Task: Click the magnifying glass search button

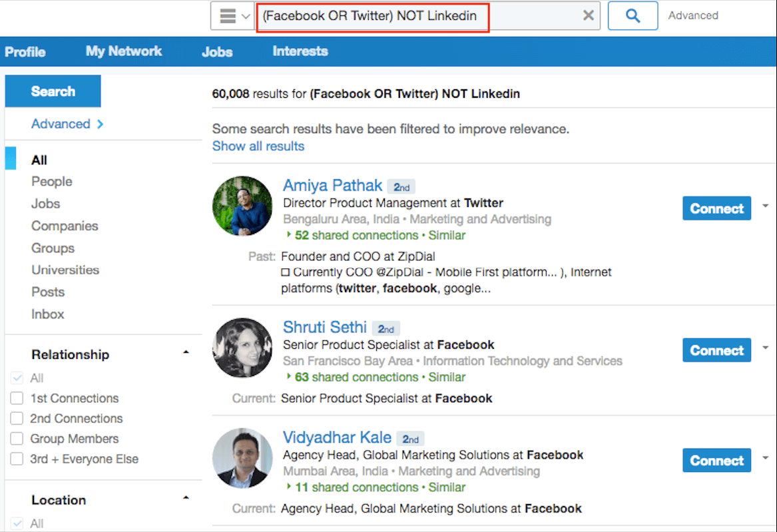Action: 633,16
